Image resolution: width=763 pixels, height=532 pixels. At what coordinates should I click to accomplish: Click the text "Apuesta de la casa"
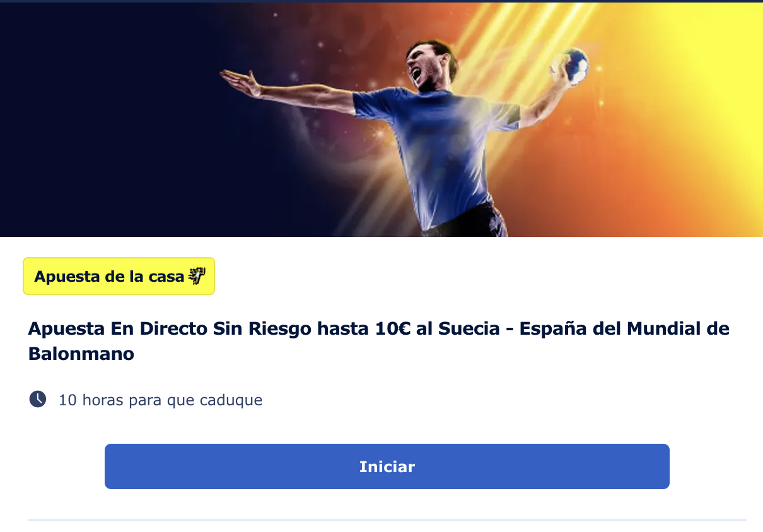pos(109,276)
